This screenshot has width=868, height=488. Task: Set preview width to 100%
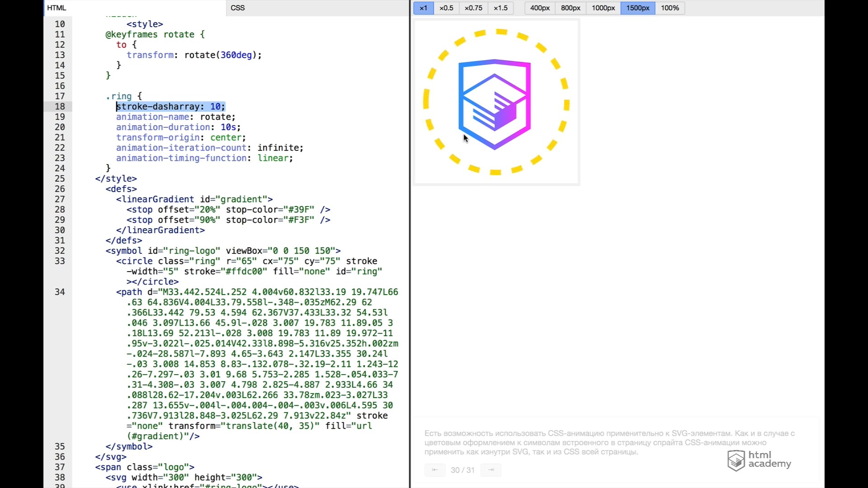pos(670,8)
